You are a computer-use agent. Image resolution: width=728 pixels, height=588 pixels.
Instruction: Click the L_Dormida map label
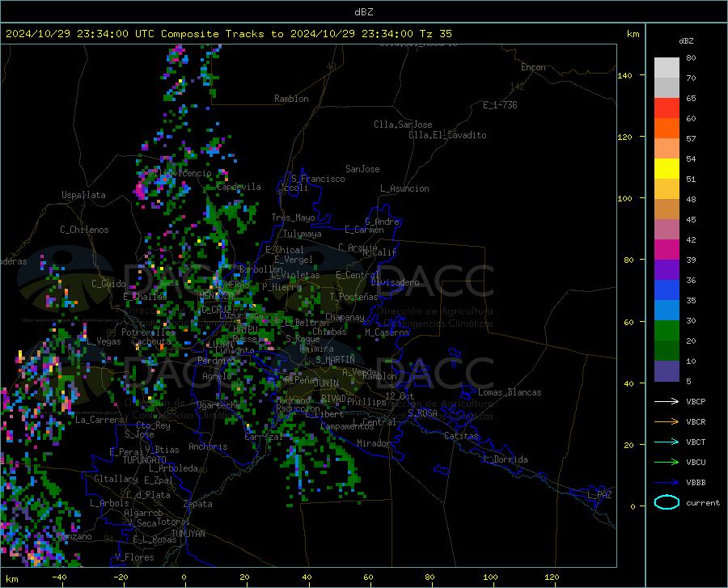(505, 459)
